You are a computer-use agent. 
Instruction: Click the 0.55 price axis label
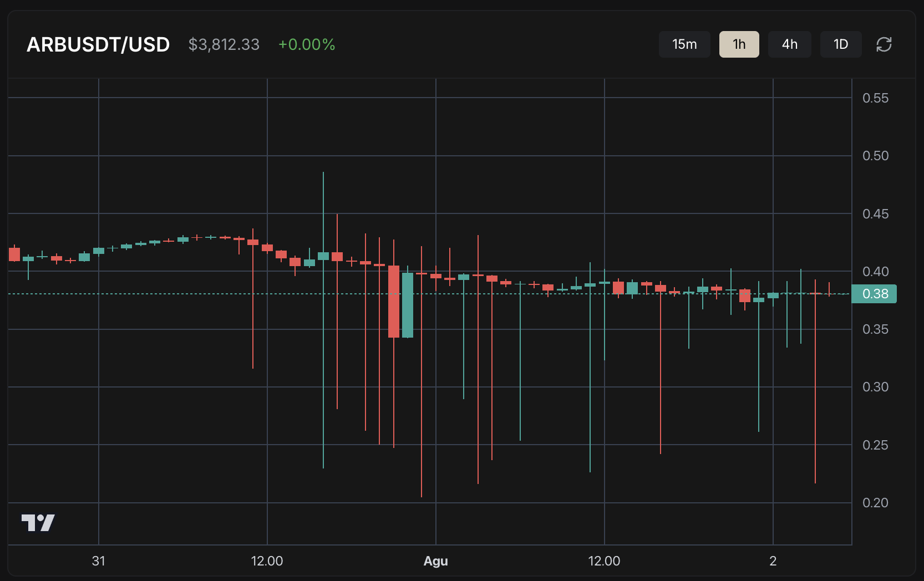tap(875, 98)
